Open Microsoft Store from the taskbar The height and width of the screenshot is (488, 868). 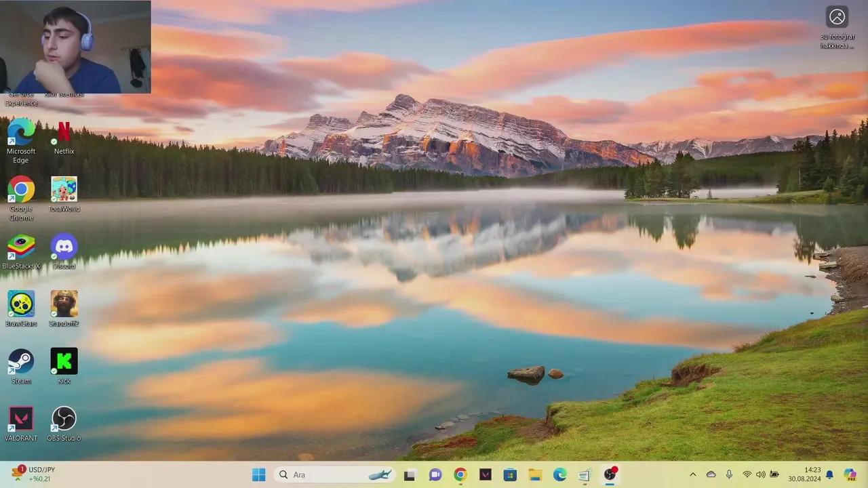(x=510, y=474)
